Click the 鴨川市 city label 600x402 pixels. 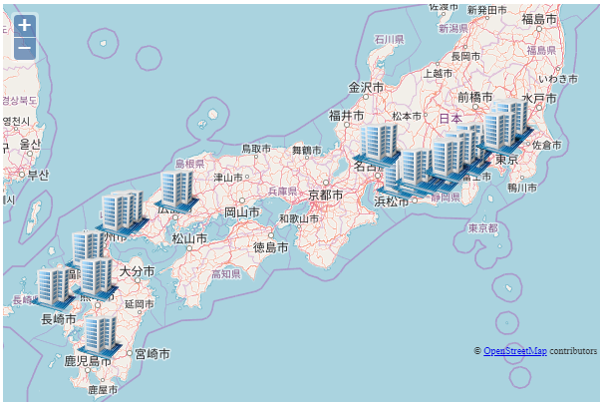tap(522, 188)
